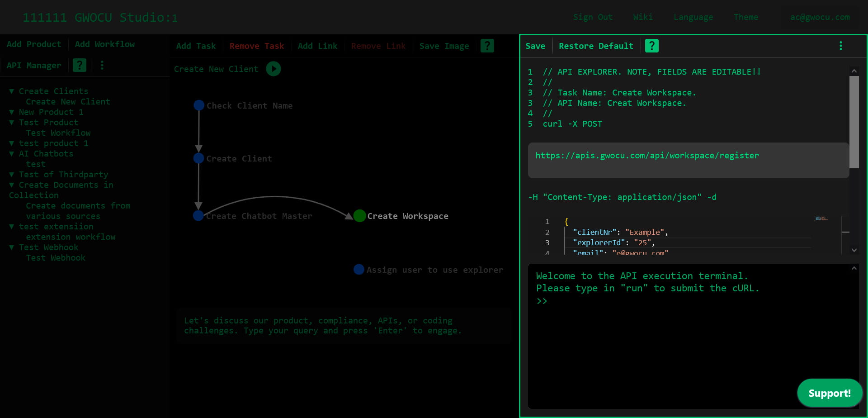Click the clientNr line in JSON editor

tap(620, 232)
